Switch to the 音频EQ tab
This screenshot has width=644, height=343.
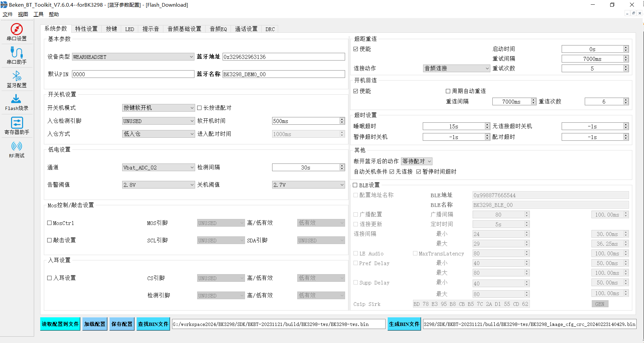(x=218, y=29)
